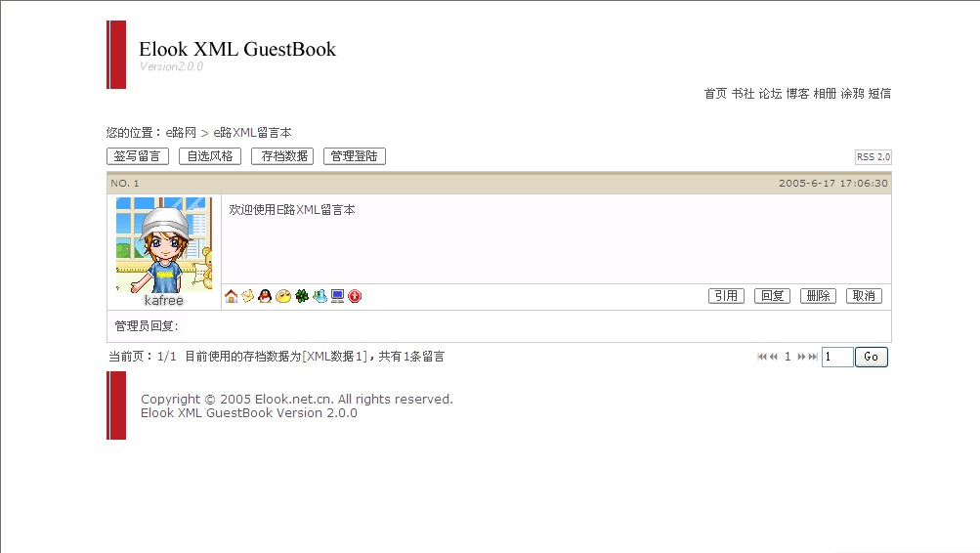Screen dimensions: 980x553
Task: Click the 存档数据 button
Action: point(282,156)
